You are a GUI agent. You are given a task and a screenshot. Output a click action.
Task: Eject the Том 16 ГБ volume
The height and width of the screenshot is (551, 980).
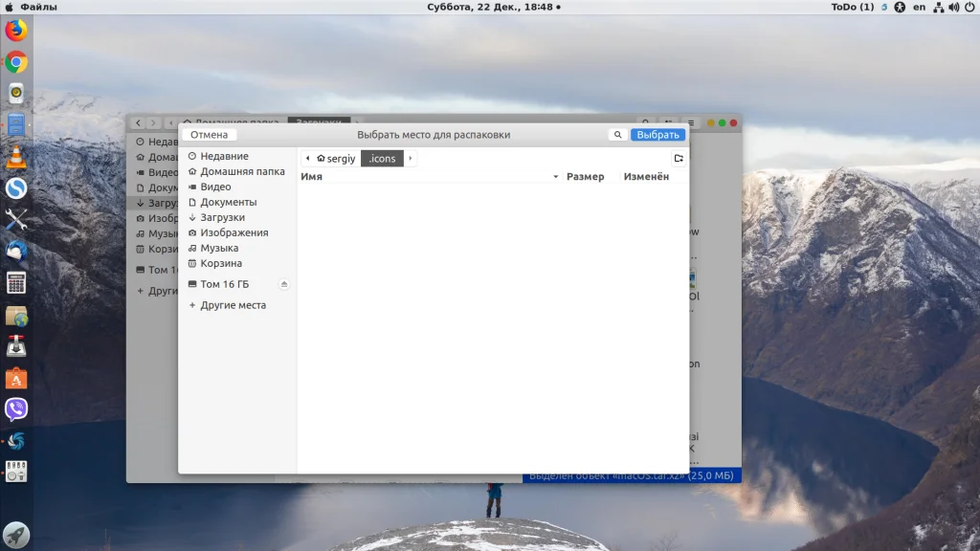(283, 284)
